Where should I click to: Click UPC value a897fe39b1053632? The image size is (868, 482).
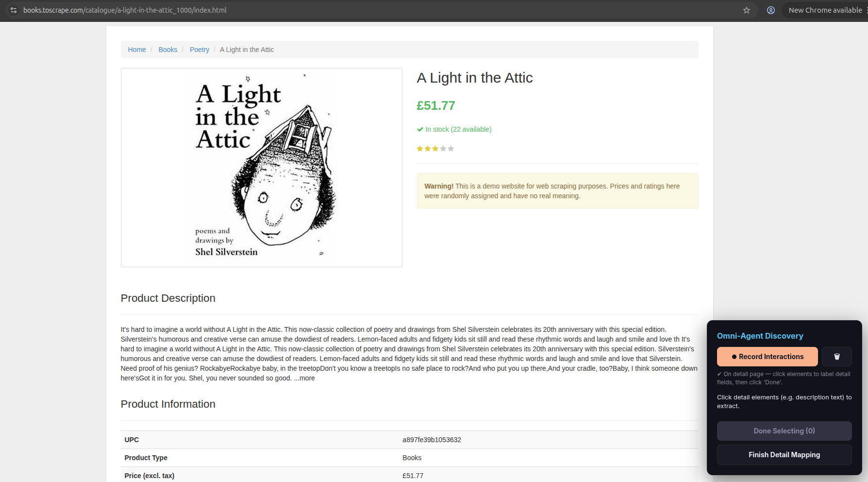point(432,440)
